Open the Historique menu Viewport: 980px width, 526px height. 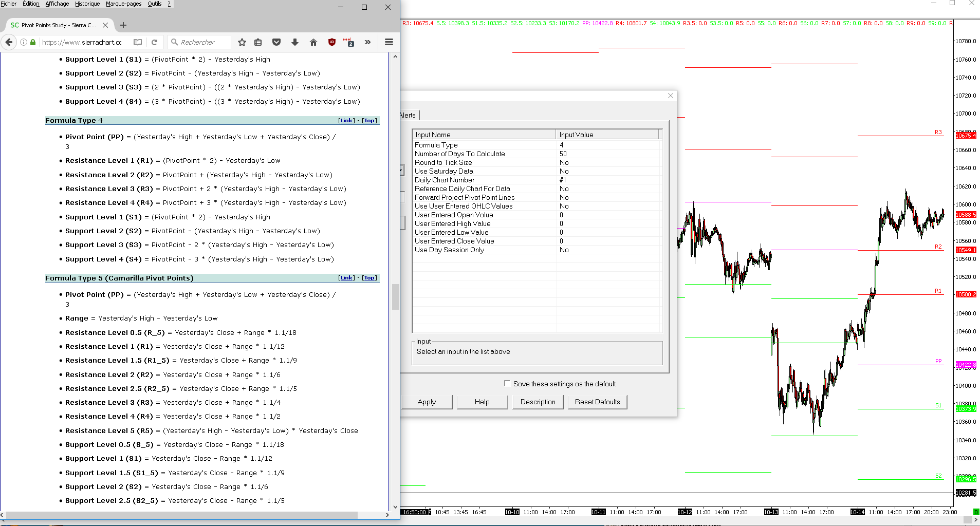[x=87, y=4]
